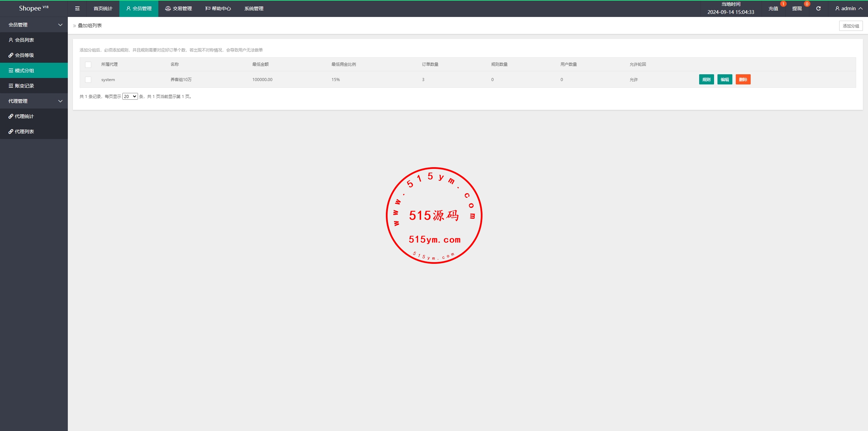Click the orange 删除 button
This screenshot has width=868, height=431.
(743, 79)
